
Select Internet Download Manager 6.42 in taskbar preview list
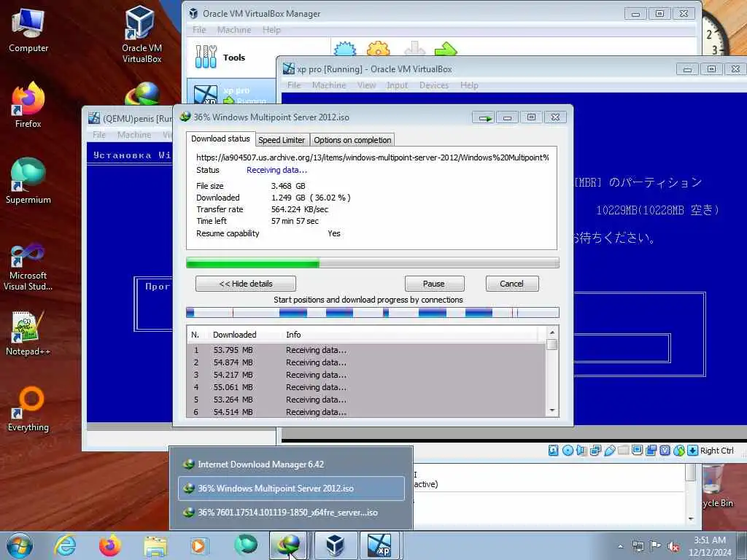point(291,464)
